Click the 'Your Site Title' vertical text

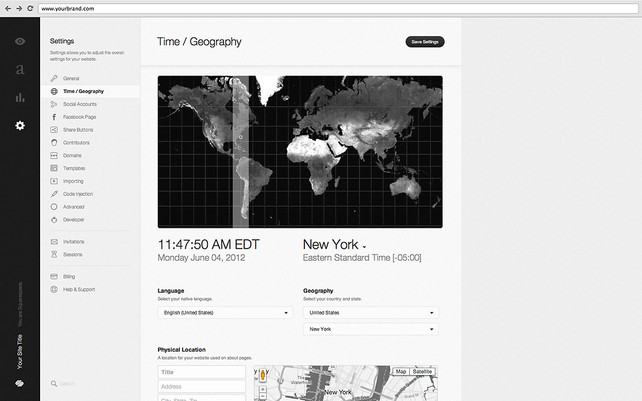tap(20, 351)
